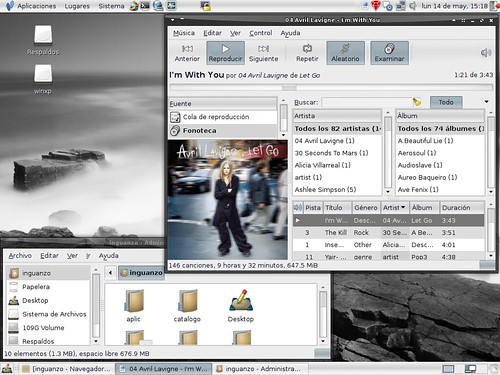Go to previous track with Anterior

tap(187, 53)
